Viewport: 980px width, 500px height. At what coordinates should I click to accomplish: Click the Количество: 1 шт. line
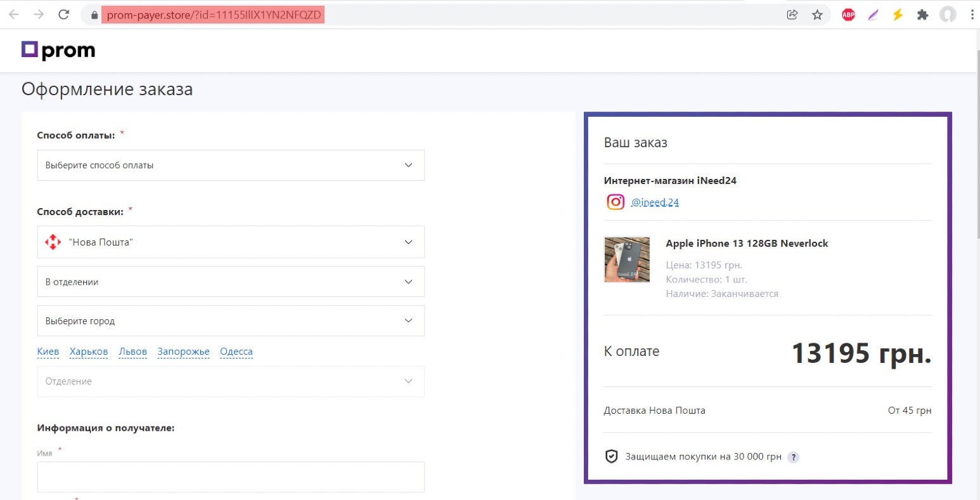click(706, 280)
